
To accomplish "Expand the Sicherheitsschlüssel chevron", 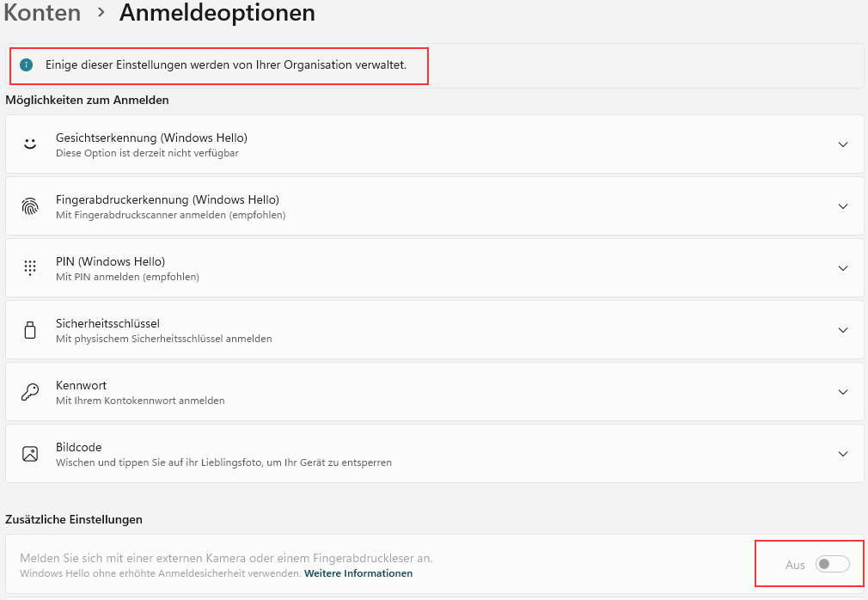I will point(843,330).
